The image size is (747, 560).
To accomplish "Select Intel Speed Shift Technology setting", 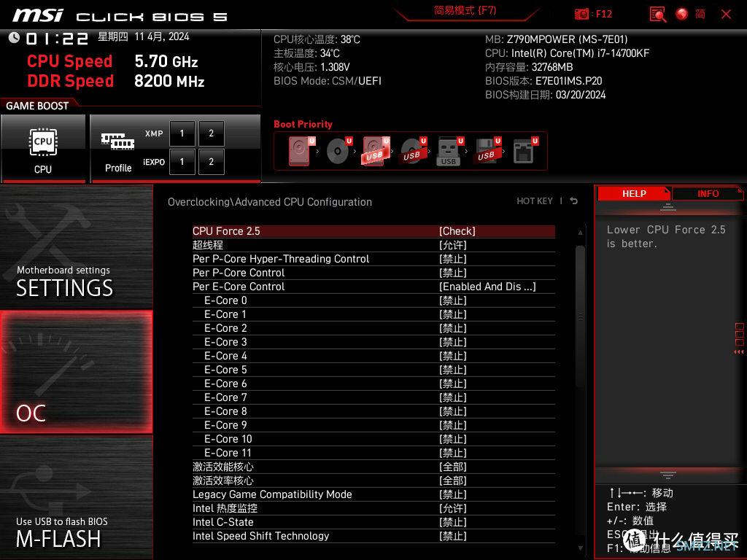I will coord(373,536).
